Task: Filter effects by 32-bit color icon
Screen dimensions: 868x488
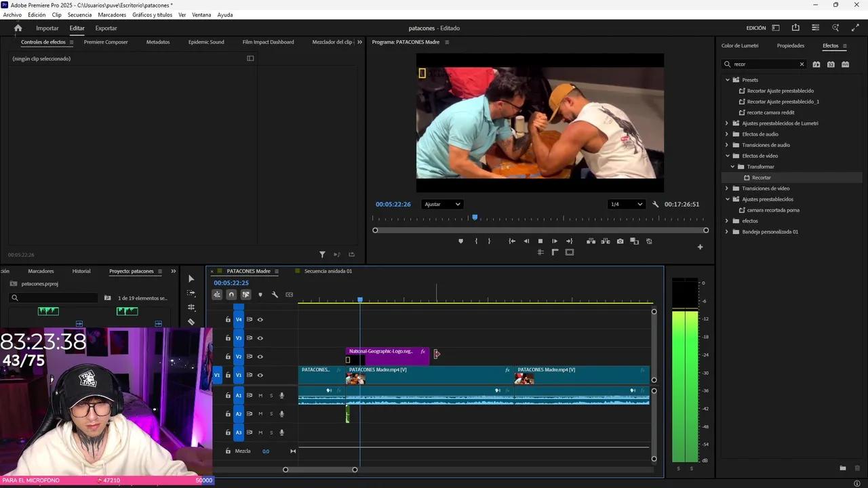Action: (831, 64)
